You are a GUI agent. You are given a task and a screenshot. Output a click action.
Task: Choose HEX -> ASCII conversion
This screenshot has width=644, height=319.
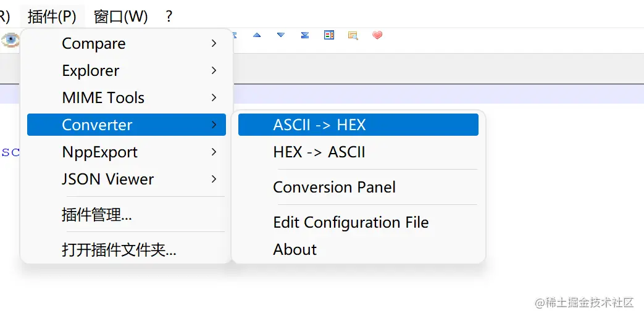pos(319,152)
